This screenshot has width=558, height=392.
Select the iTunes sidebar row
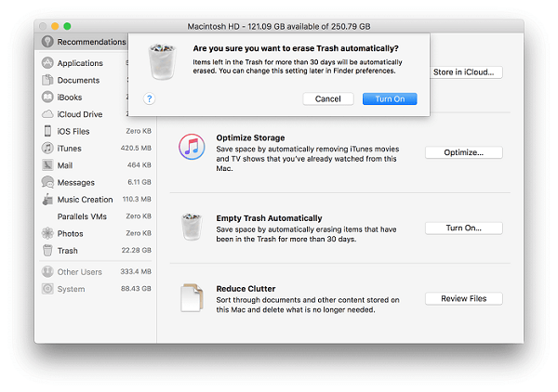click(x=97, y=149)
